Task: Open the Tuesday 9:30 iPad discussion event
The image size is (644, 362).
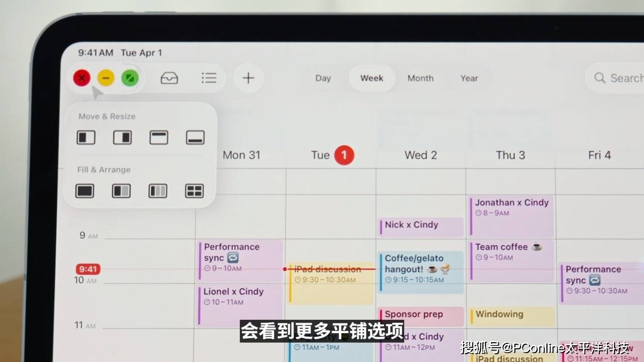Action: tap(331, 283)
